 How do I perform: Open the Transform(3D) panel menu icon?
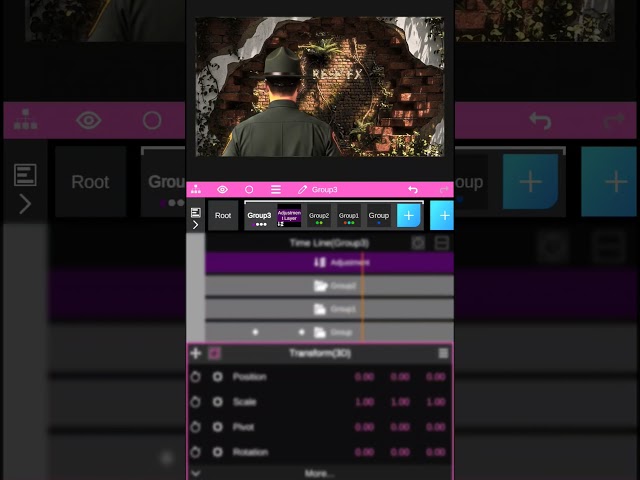coord(443,353)
